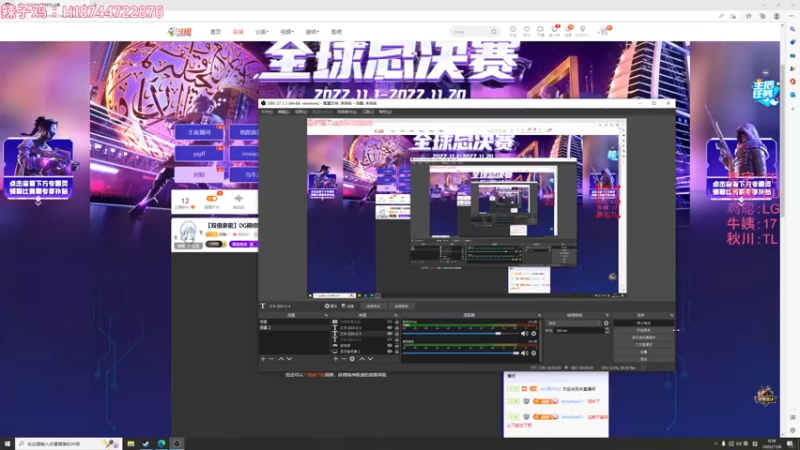Viewport: 800px width, 450px height.
Task: Click 选择颜色 button in source toolbar
Action: (402, 306)
